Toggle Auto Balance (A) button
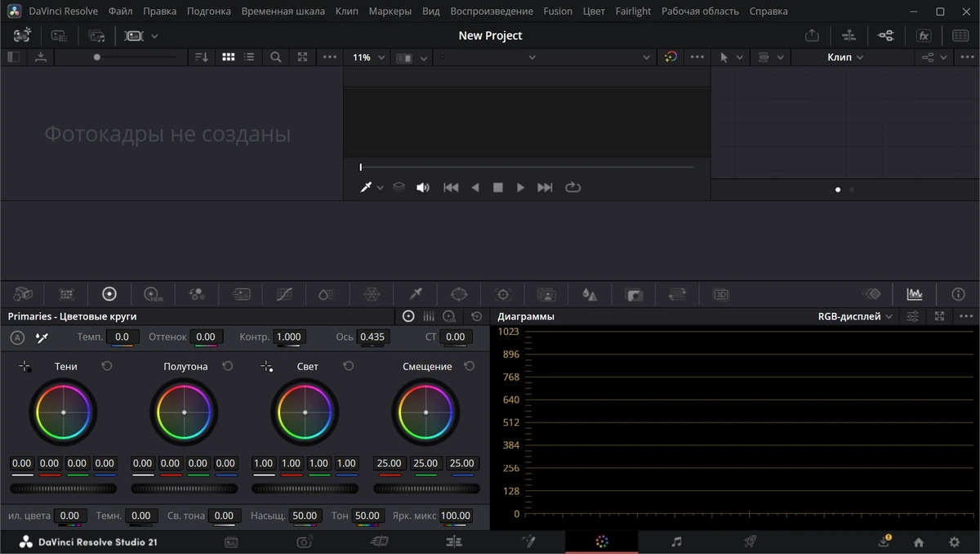The image size is (980, 554). click(17, 337)
